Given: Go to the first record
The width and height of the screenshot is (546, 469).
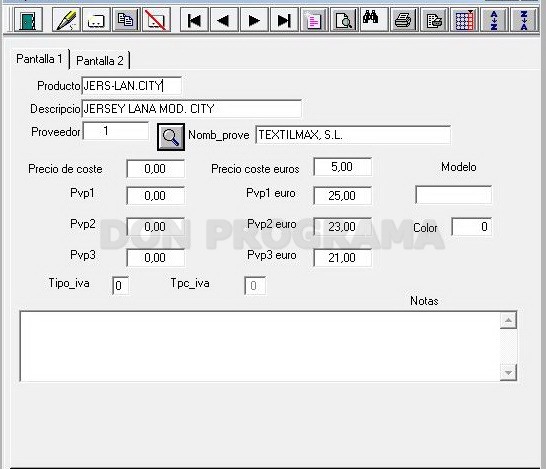Looking at the screenshot, I should click(194, 20).
